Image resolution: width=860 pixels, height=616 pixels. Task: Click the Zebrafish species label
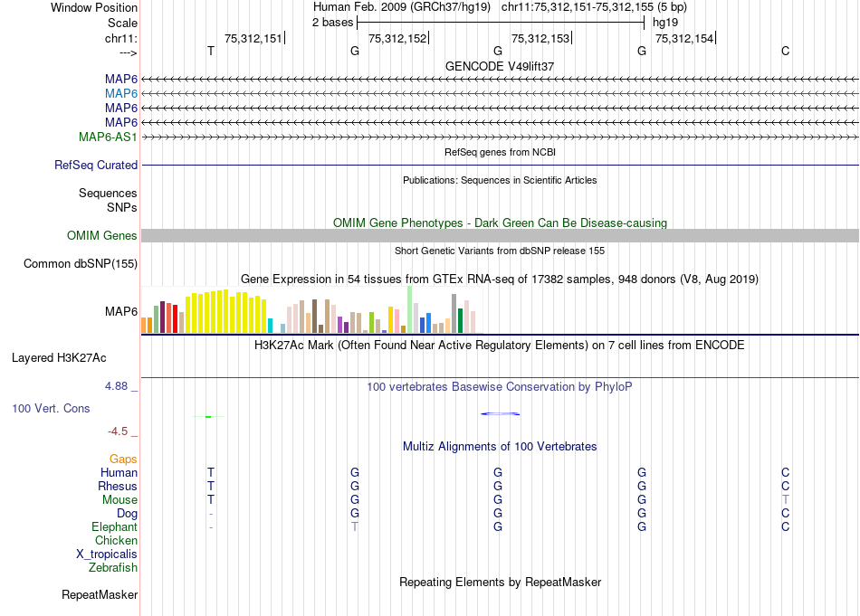(x=113, y=567)
